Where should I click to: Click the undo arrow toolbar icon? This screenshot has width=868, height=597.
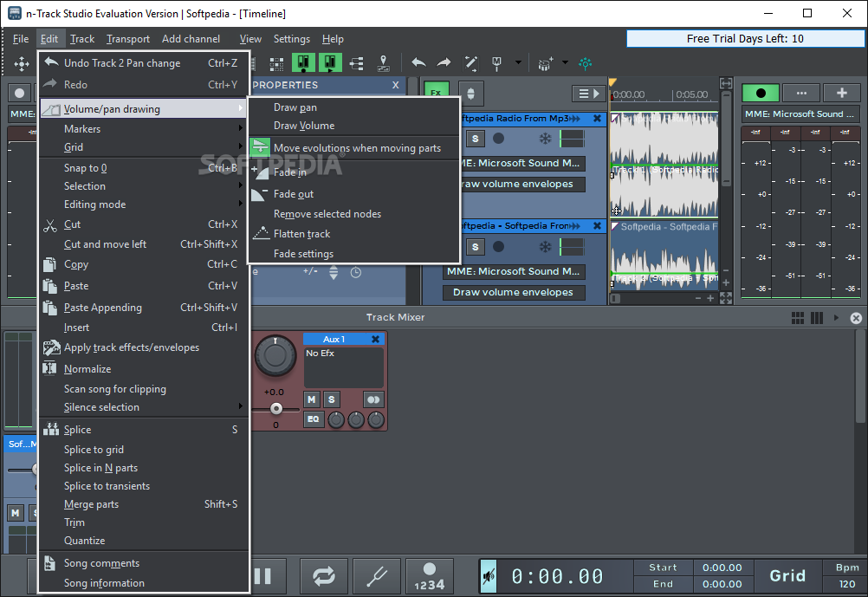pyautogui.click(x=418, y=63)
